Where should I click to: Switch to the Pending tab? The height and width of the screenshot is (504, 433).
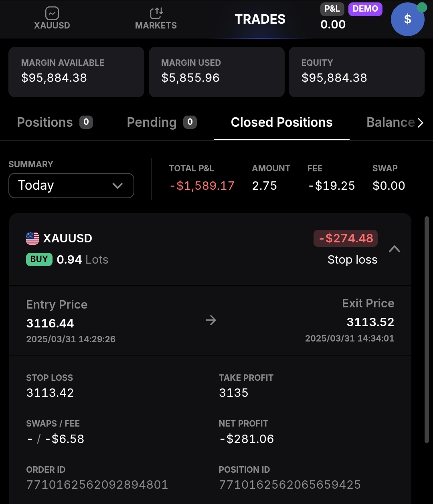point(162,122)
